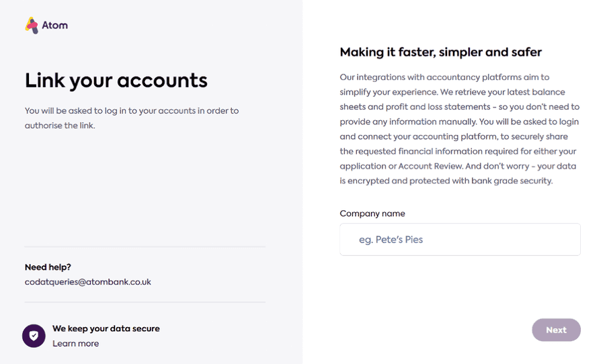The width and height of the screenshot is (605, 364).
Task: Click the integrations description paragraph on the right
Action: point(460,129)
